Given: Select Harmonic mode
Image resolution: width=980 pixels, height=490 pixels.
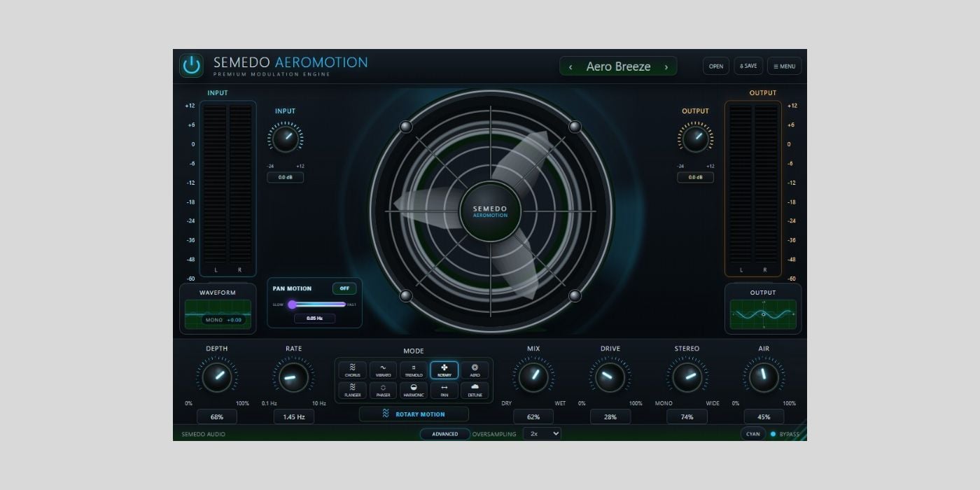Looking at the screenshot, I should click(x=414, y=391).
